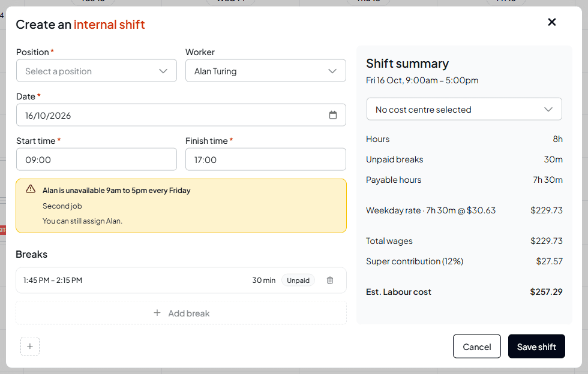The width and height of the screenshot is (588, 374).
Task: Click the Cancel button
Action: click(x=476, y=346)
